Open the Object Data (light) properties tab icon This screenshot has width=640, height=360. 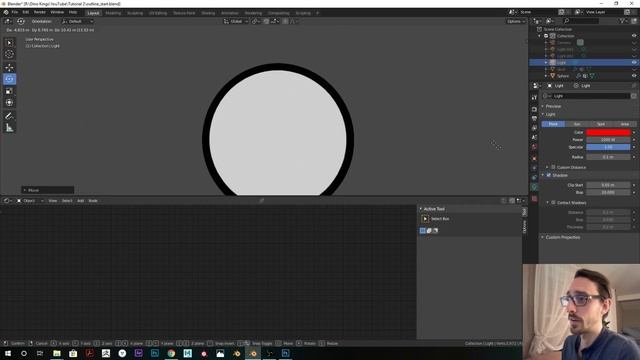[534, 187]
